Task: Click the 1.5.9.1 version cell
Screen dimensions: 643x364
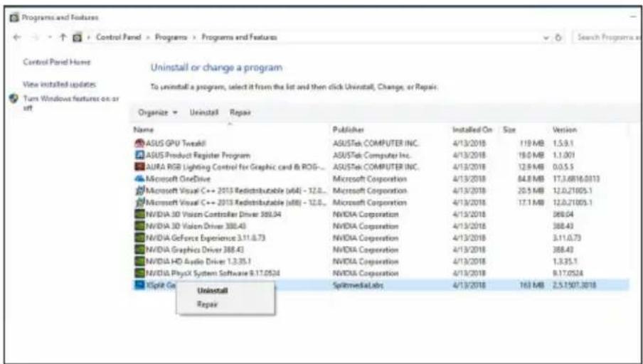Action: [x=563, y=144]
